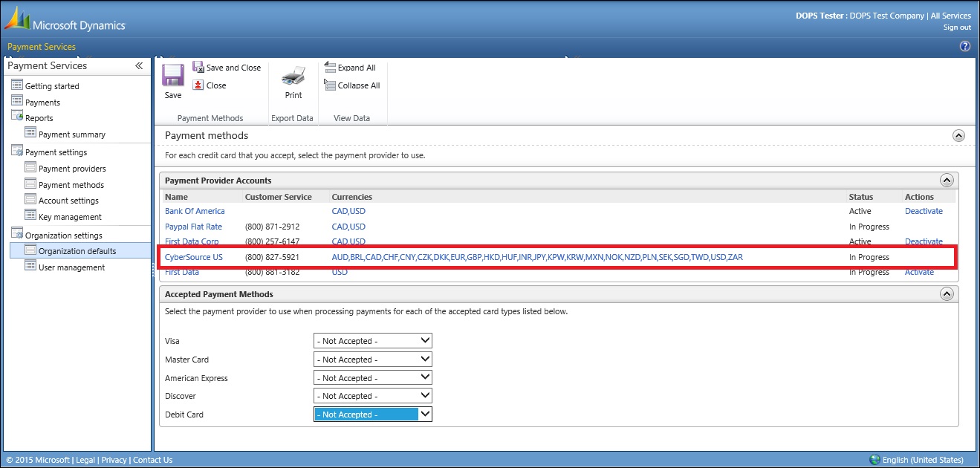The height and width of the screenshot is (468, 980).
Task: Open Key management in the sidebar
Action: tap(70, 217)
